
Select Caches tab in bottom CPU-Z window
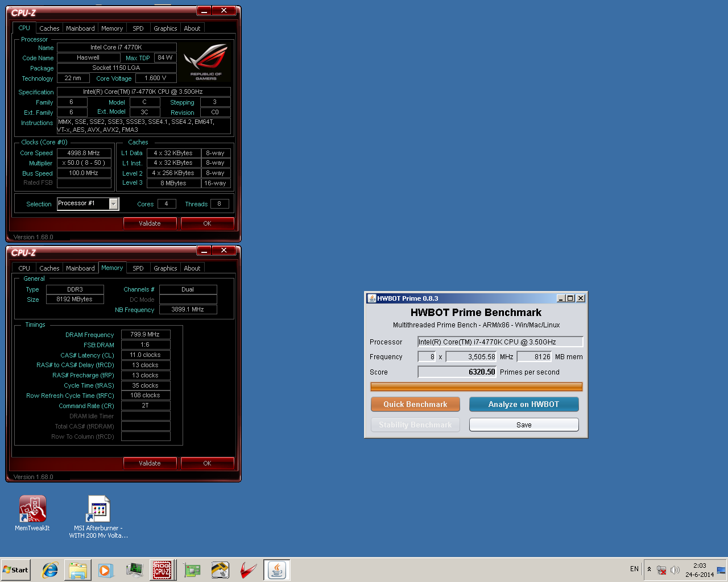(x=49, y=268)
